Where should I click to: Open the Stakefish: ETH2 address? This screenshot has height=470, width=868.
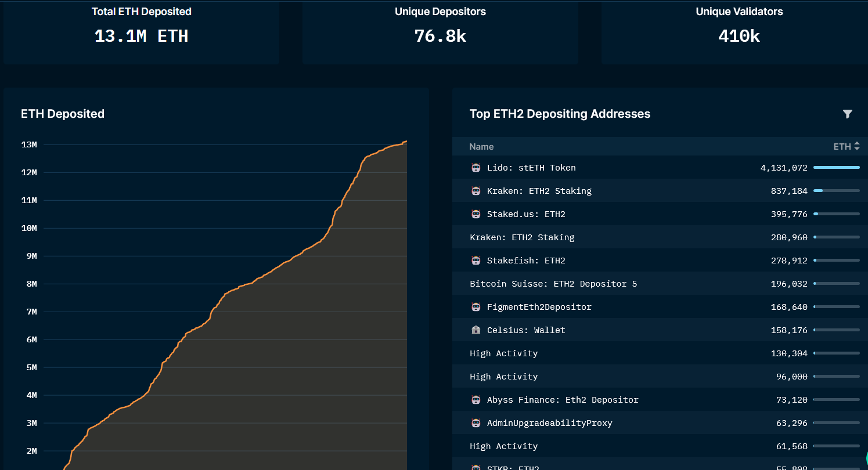[526, 261]
